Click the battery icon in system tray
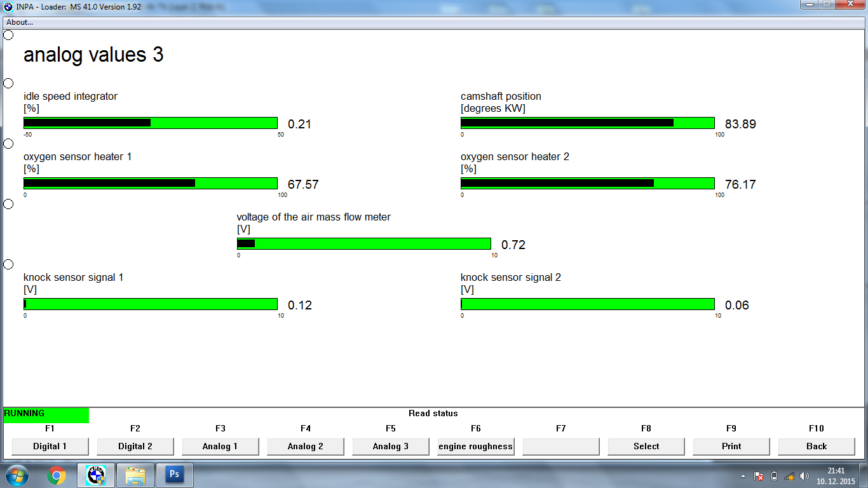868x488 pixels. [x=774, y=476]
